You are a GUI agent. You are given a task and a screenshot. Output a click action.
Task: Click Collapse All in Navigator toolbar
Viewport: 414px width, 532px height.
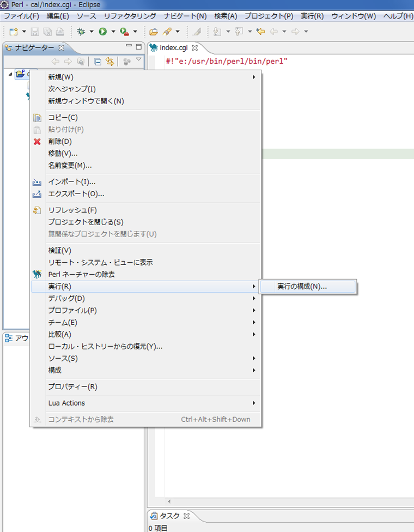tap(98, 62)
